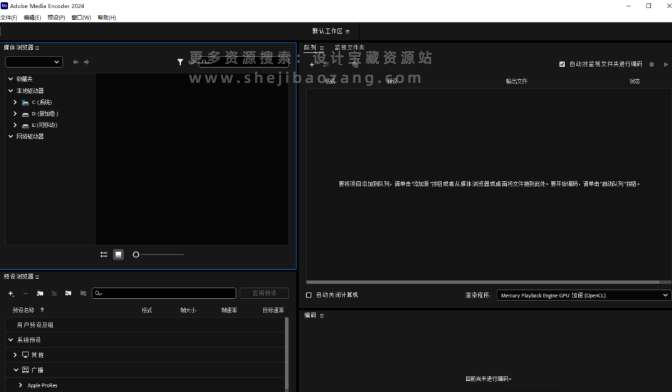Collapse the 本地驱动器 local drives node
Viewport: 672px width, 392px height.
pyautogui.click(x=11, y=90)
